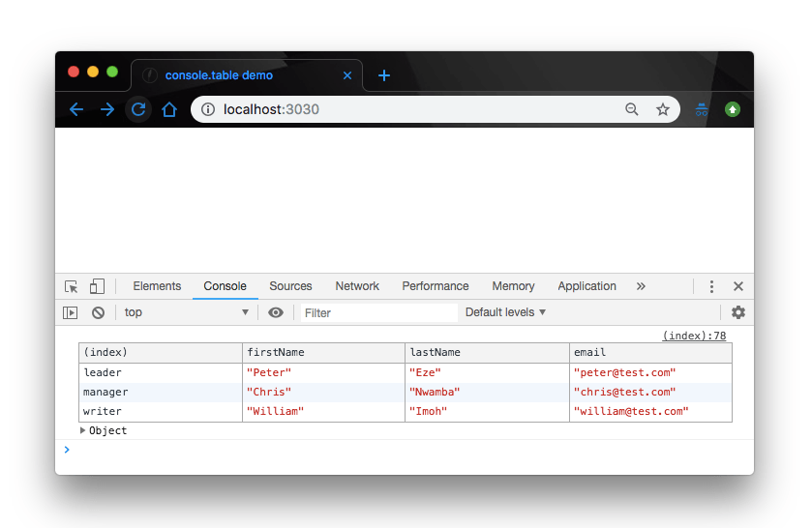Activate the inspect element picker tool
The image size is (812, 528).
click(71, 286)
